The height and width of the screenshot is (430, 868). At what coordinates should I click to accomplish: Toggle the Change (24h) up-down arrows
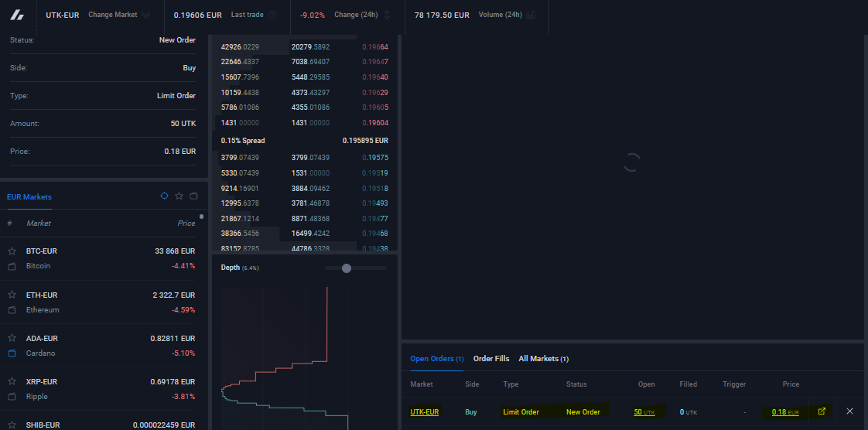[387, 15]
